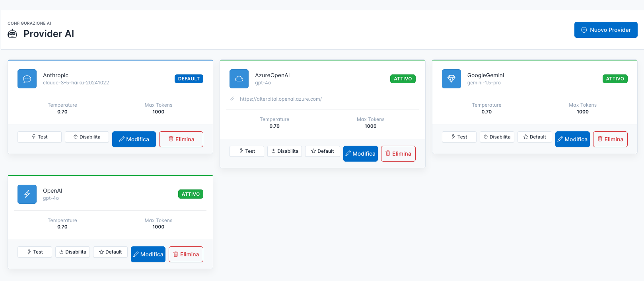644x281 pixels.
Task: Open Modifica for AzureOpenAI
Action: 360,154
